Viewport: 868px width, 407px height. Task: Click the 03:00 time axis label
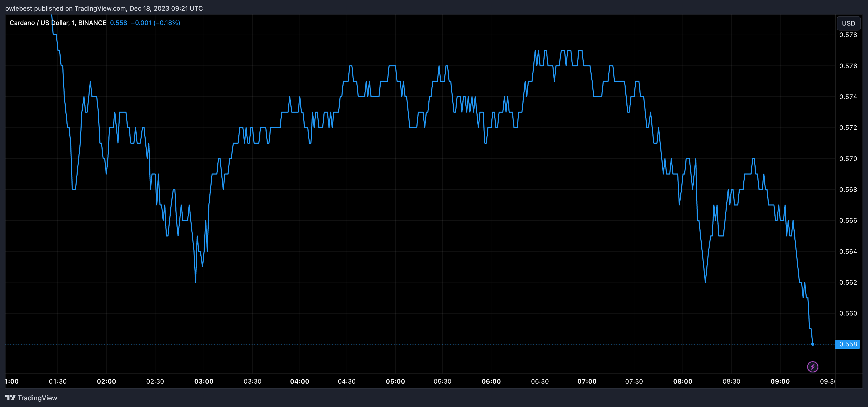pos(204,381)
